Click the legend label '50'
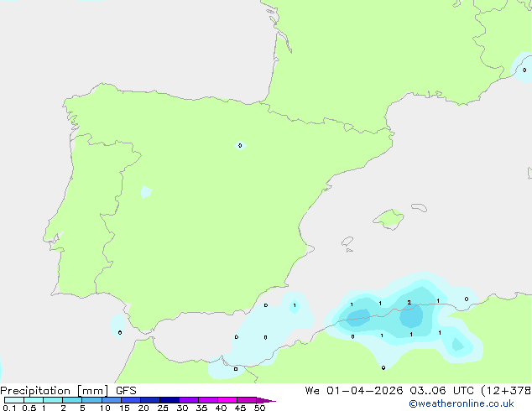 click(260, 408)
